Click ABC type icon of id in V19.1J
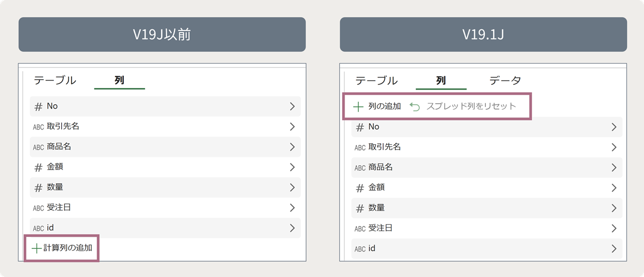 pos(360,249)
